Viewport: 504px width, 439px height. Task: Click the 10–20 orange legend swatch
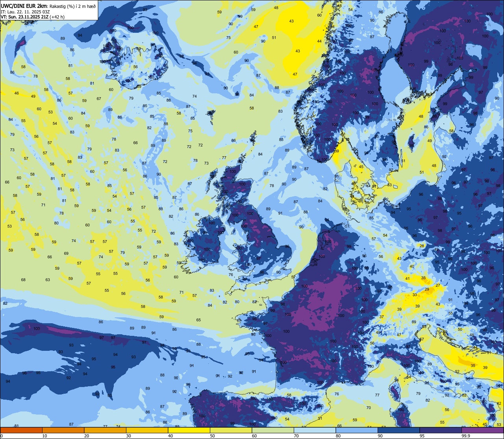click(63, 430)
